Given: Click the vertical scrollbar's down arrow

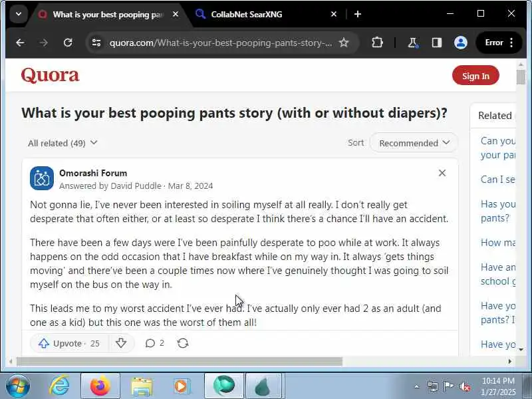Looking at the screenshot, I should tap(521, 350).
